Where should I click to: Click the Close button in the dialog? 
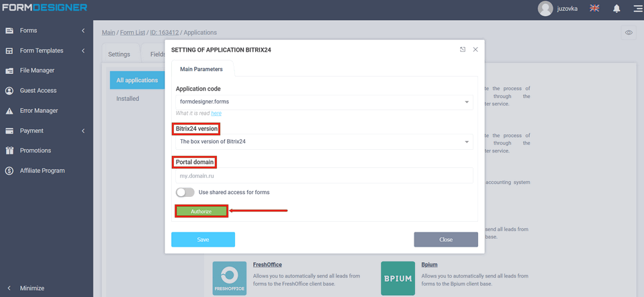[446, 239]
